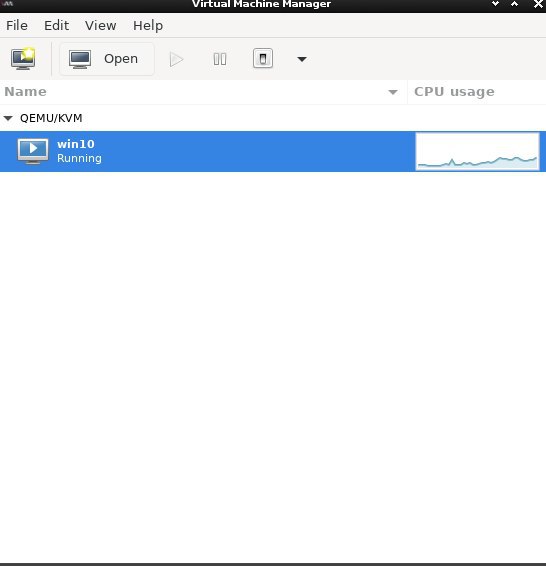Open the View menu
The width and height of the screenshot is (546, 566).
[x=101, y=26]
